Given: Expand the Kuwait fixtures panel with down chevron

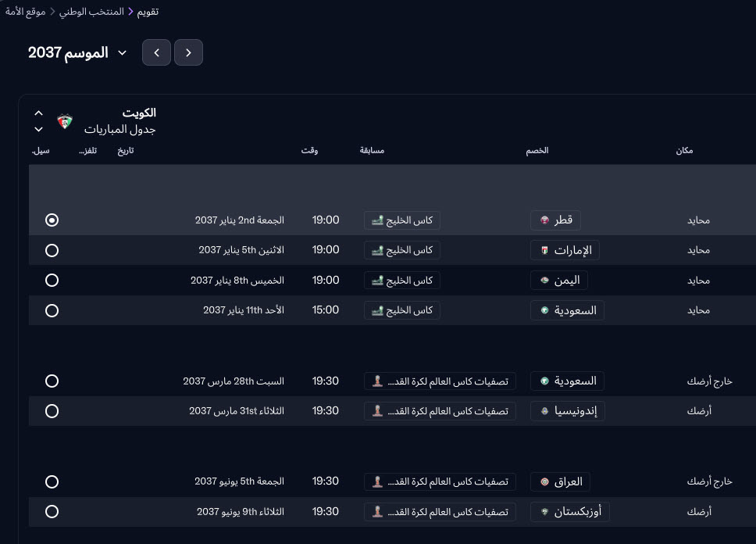Looking at the screenshot, I should click(38, 130).
